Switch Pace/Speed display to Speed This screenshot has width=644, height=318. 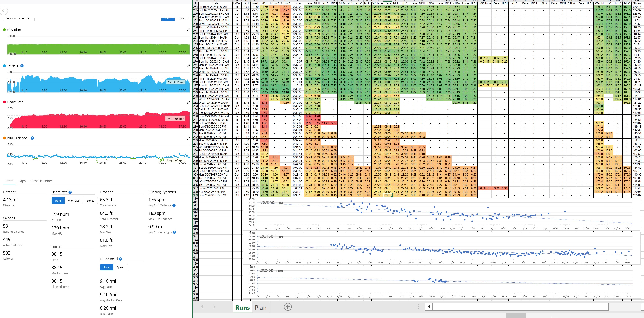[121, 267]
